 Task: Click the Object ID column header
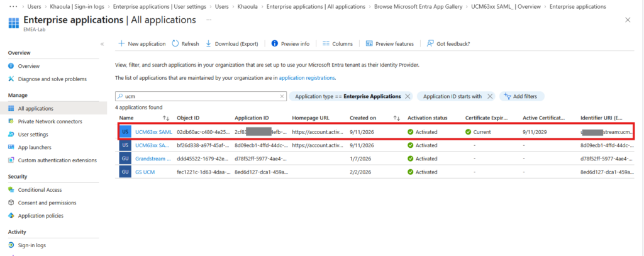click(x=188, y=118)
